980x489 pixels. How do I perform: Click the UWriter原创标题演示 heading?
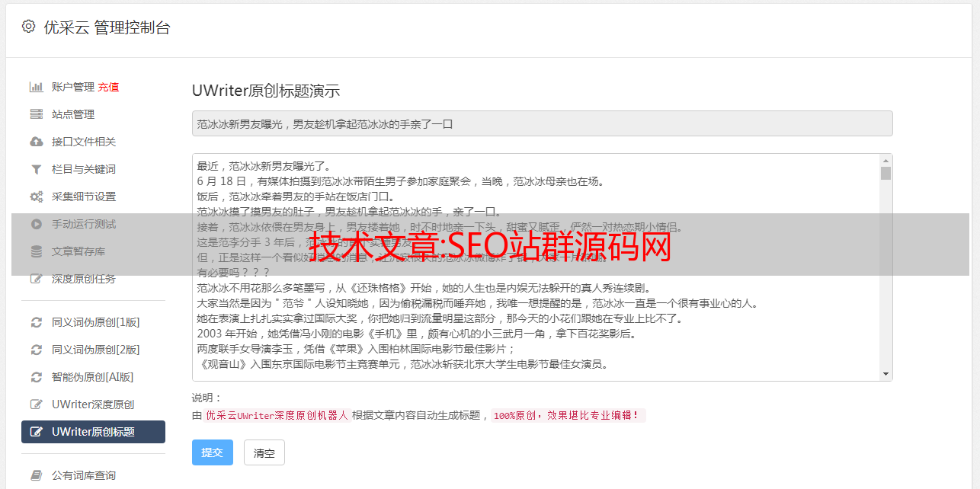(266, 91)
